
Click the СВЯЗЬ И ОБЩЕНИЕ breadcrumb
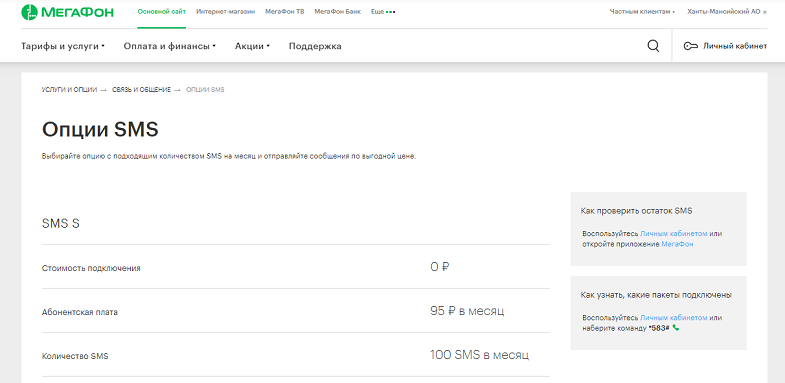point(141,90)
